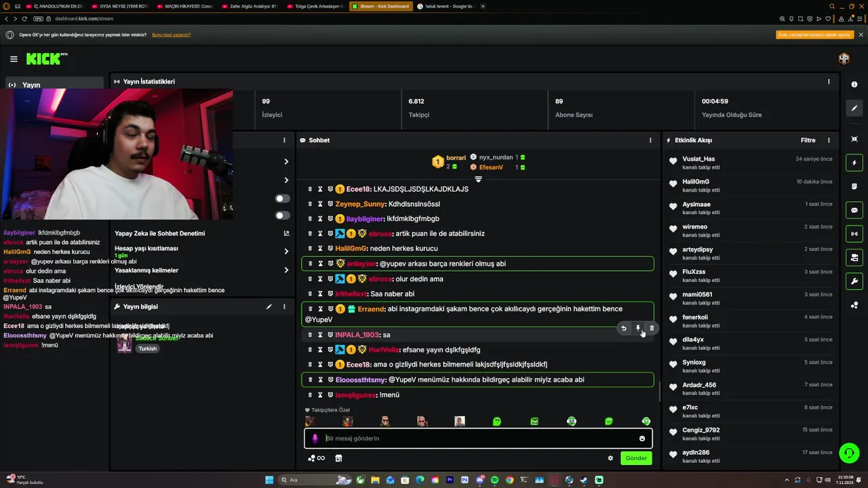This screenshot has width=868, height=488.
Task: Toggle the wrench moderation widget in the right sidebar
Action: (x=854, y=281)
